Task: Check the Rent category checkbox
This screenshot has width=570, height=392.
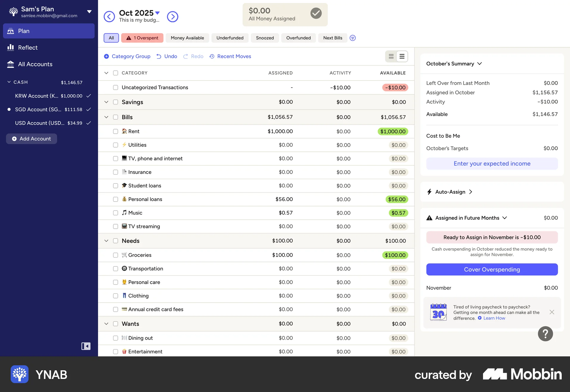Action: click(x=115, y=131)
